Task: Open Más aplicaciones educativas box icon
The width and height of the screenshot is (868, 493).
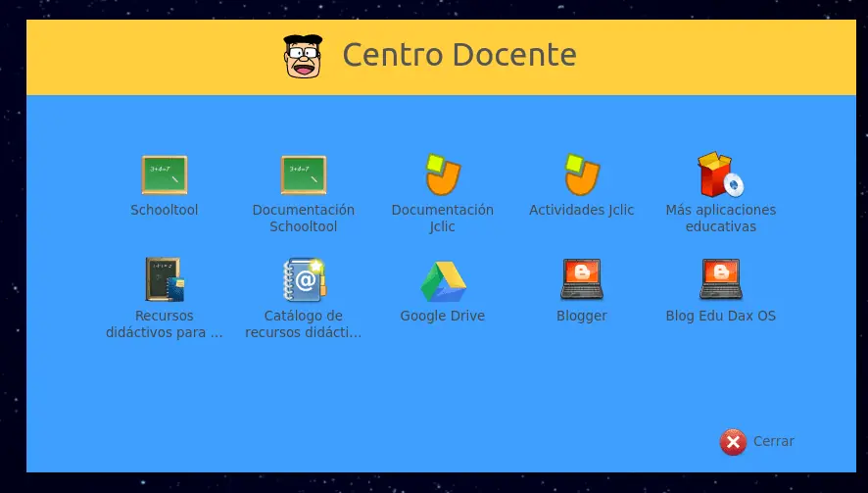Action: [x=721, y=174]
